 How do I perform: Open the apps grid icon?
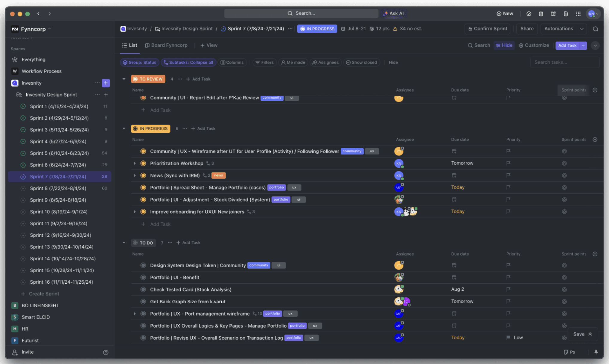578,14
